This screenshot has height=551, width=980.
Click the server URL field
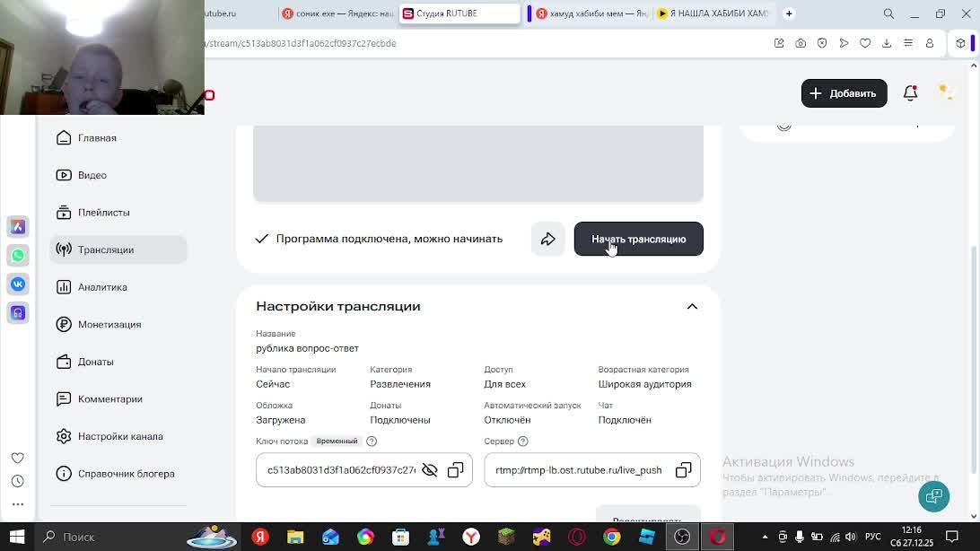(x=592, y=470)
